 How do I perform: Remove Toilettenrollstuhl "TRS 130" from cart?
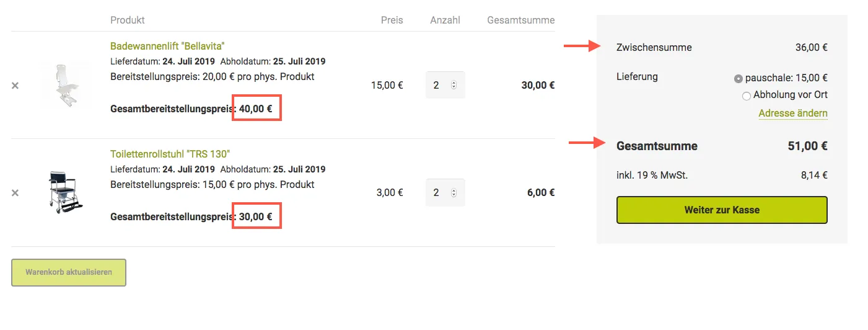coord(15,193)
